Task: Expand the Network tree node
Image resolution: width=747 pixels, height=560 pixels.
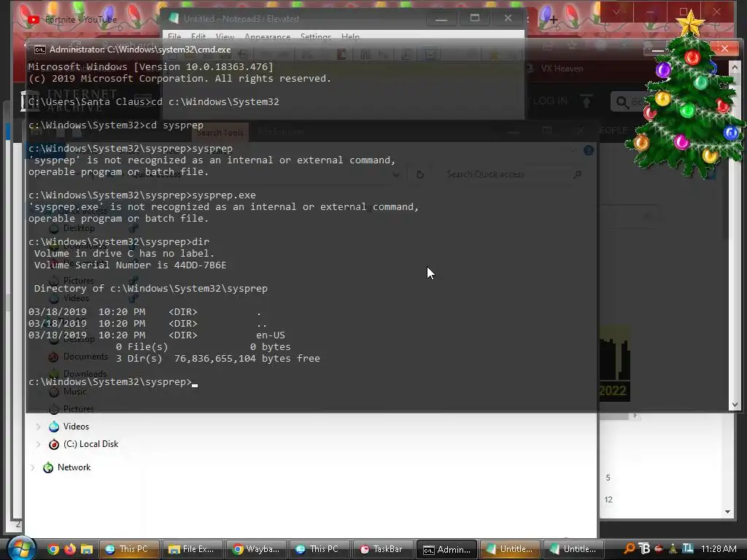Action: click(x=32, y=467)
